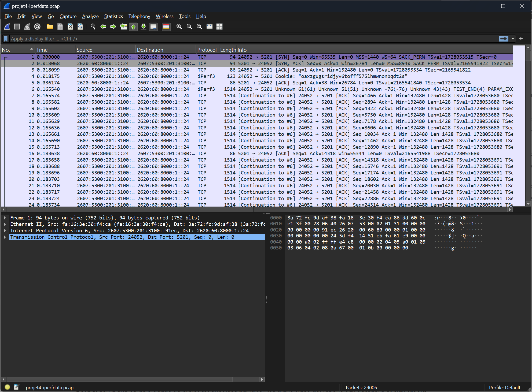
Task: Toggle packet list colorization
Action: 166,27
